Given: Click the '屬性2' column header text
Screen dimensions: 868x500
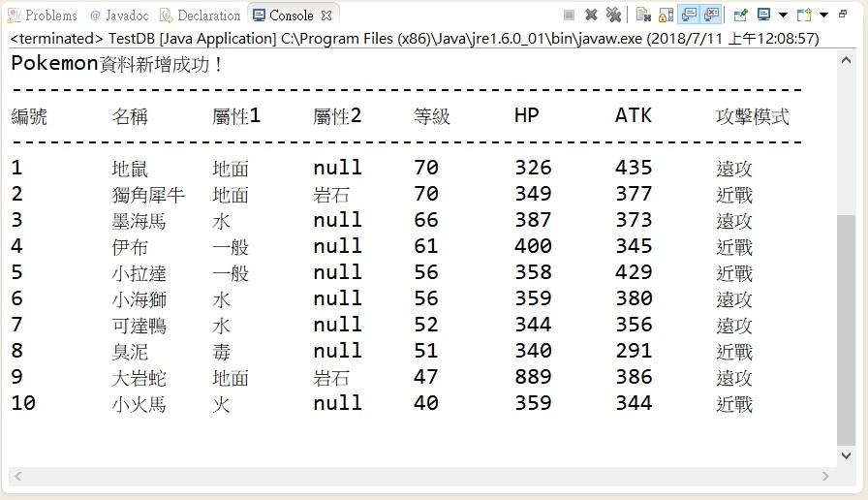Looking at the screenshot, I should (x=337, y=116).
